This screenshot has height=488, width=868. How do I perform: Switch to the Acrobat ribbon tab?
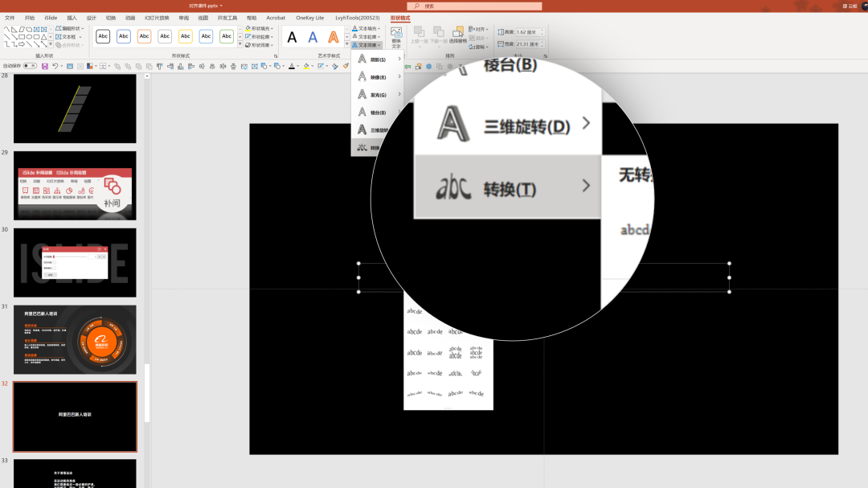276,18
